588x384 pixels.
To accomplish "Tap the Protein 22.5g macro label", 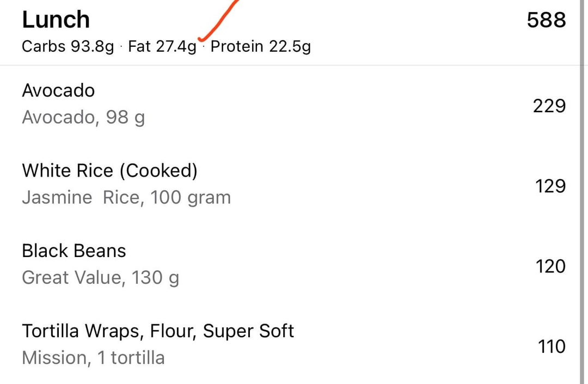I will [x=261, y=47].
